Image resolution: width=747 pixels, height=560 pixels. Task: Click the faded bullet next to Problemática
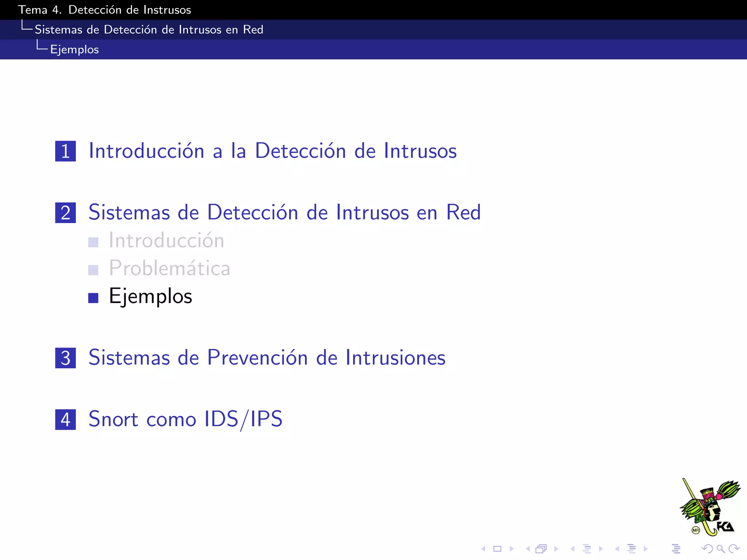(x=93, y=270)
